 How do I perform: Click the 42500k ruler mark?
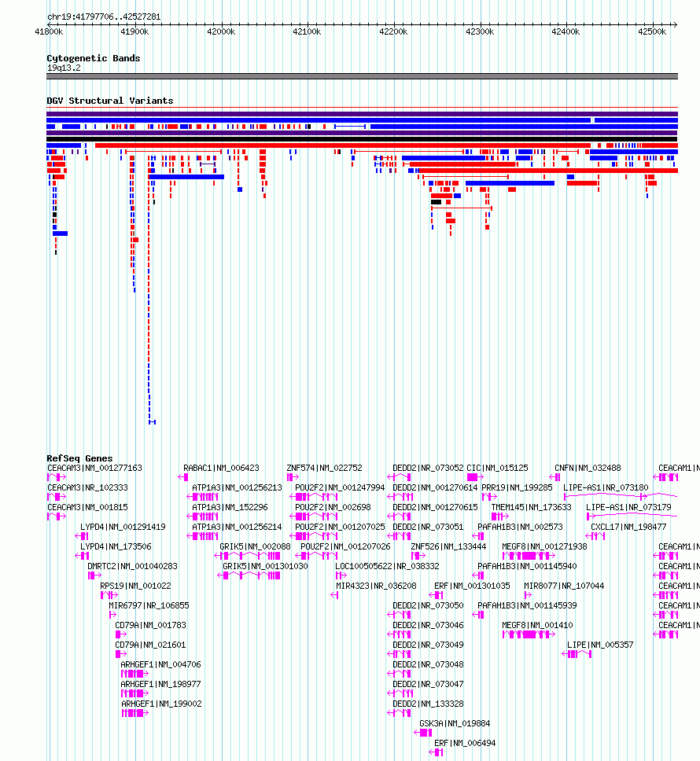tap(652, 32)
